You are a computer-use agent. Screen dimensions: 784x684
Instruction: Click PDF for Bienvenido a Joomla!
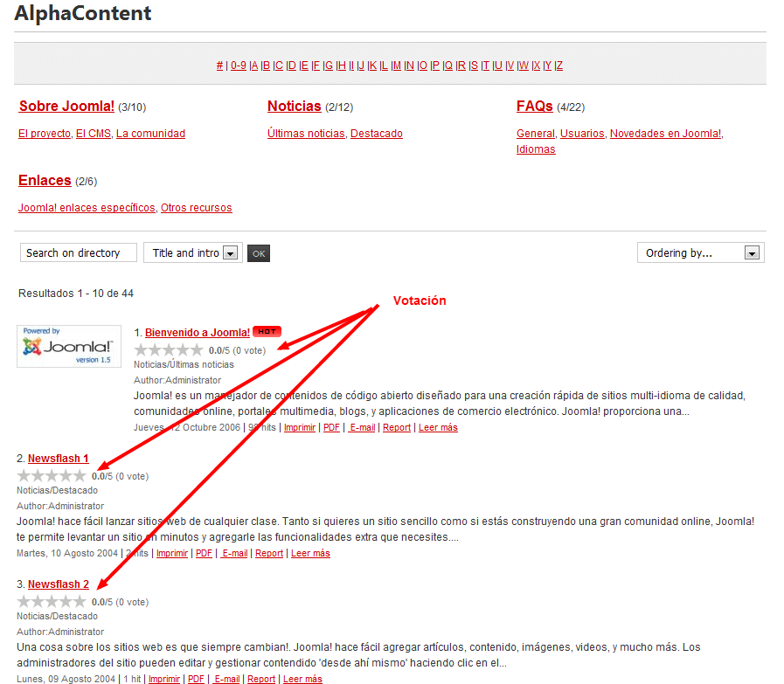(x=331, y=427)
